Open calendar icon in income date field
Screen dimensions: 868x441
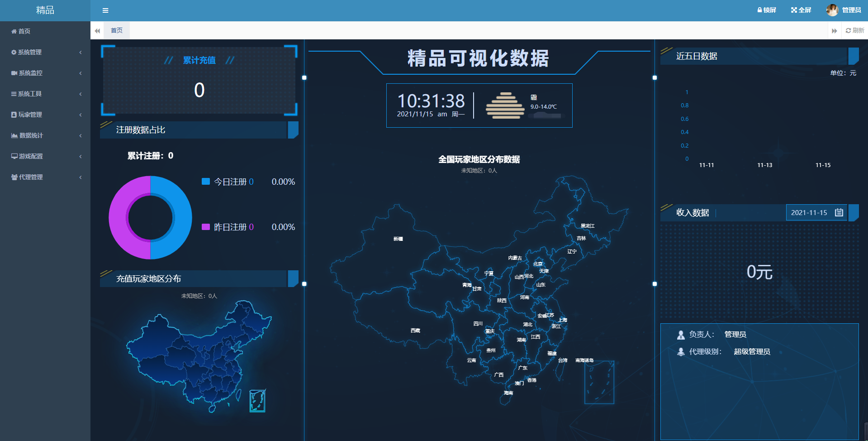[839, 212]
